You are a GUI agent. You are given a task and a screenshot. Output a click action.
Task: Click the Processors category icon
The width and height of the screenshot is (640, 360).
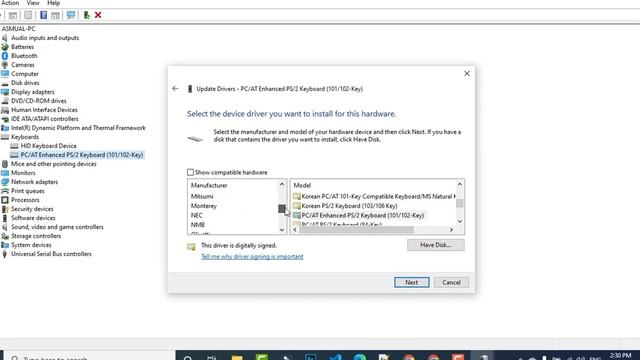(5, 200)
